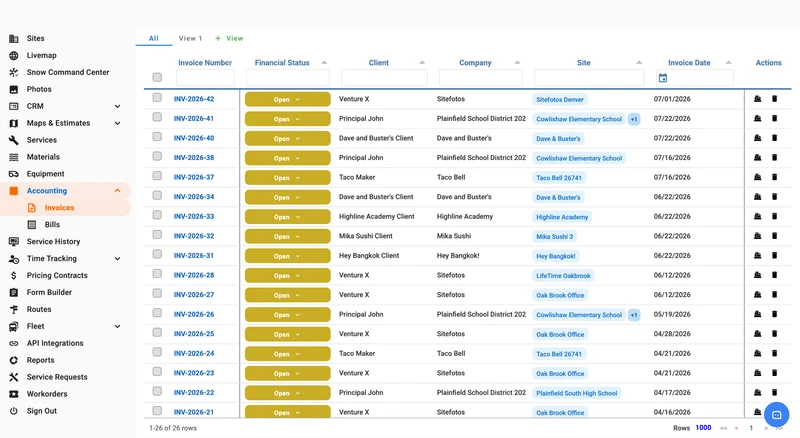Open status dropdown for INV-2026-24
This screenshot has height=438, width=800.
[x=288, y=354]
